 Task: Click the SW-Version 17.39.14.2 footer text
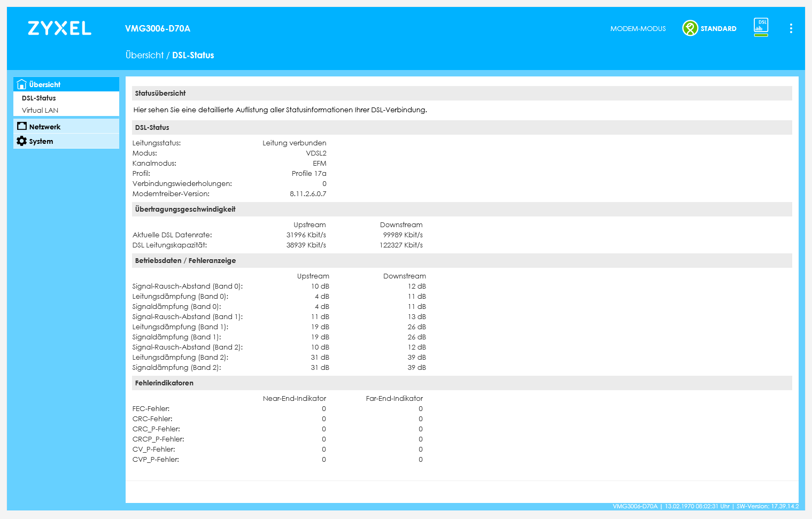click(768, 506)
